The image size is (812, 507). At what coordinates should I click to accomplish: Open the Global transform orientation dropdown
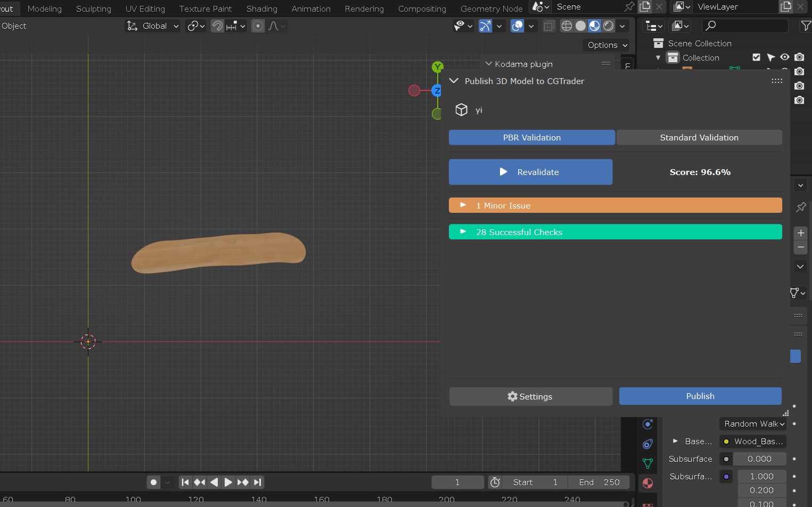pyautogui.click(x=152, y=26)
